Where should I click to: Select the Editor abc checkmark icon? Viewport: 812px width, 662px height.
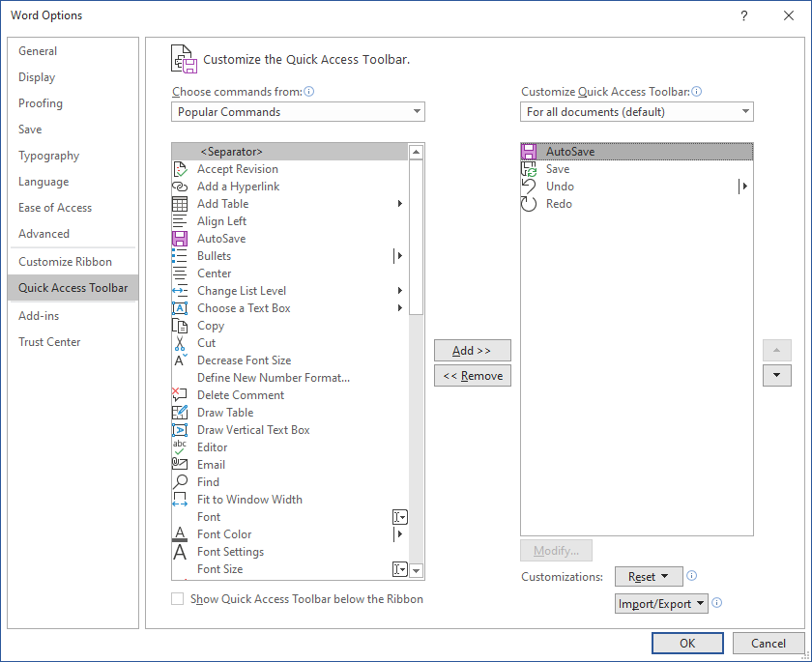point(180,447)
